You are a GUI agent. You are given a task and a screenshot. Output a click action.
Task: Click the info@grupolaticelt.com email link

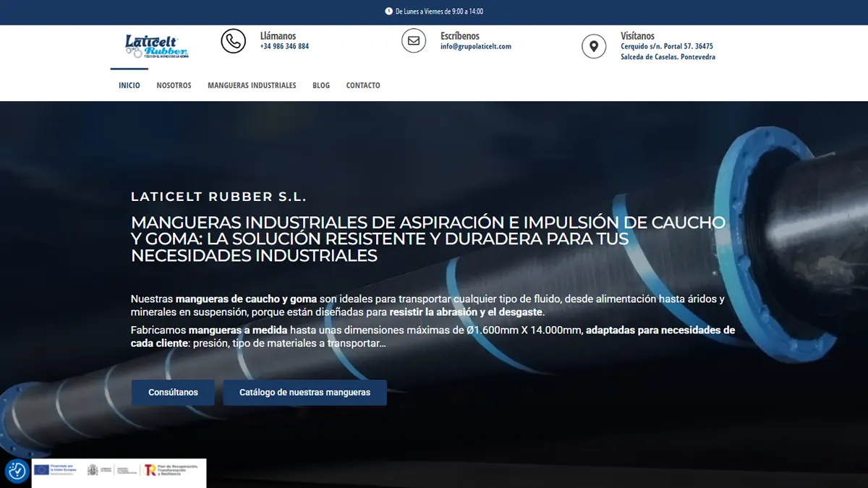click(476, 46)
